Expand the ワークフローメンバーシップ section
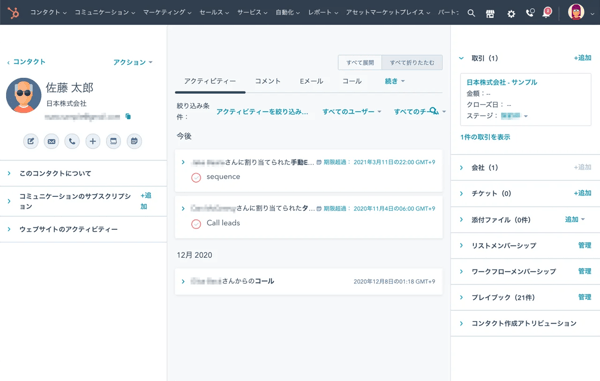This screenshot has width=600, height=381. pos(461,272)
